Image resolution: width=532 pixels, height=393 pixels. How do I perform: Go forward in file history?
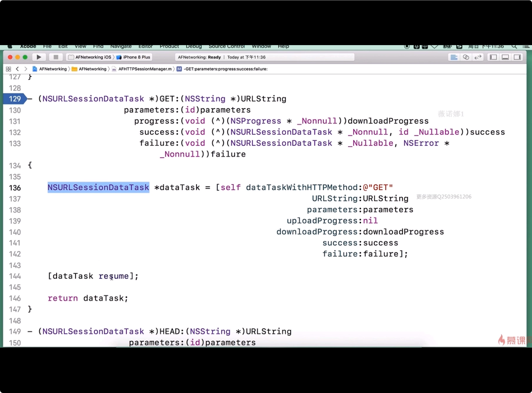pos(26,69)
